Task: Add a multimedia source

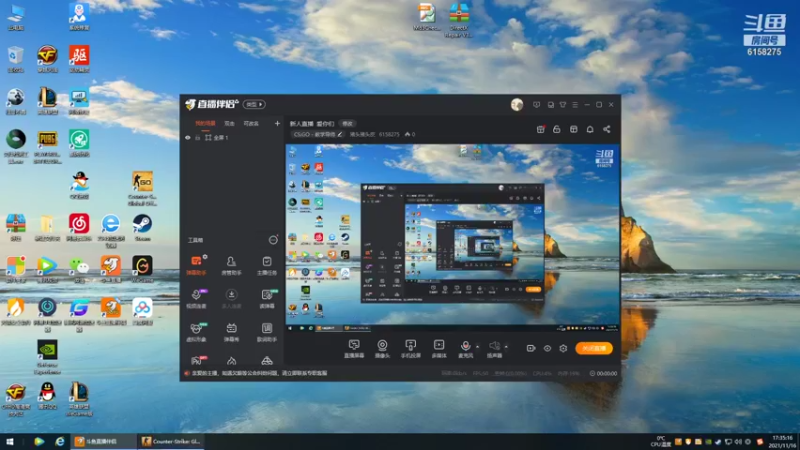Action: pos(439,348)
